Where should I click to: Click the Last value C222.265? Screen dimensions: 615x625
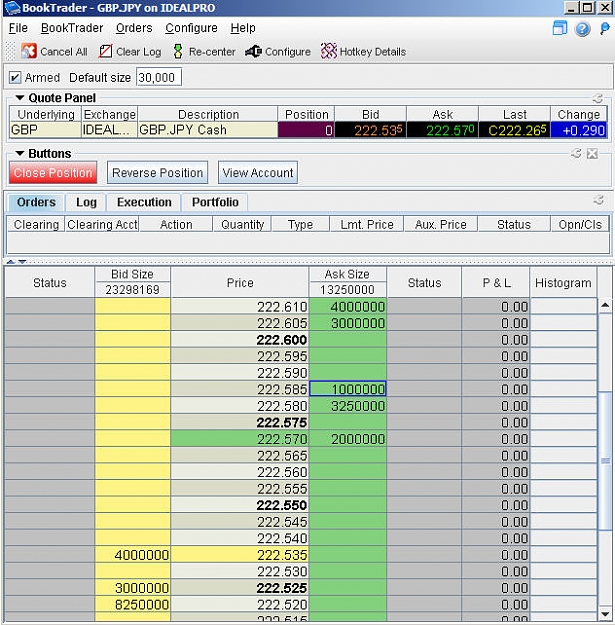[515, 130]
